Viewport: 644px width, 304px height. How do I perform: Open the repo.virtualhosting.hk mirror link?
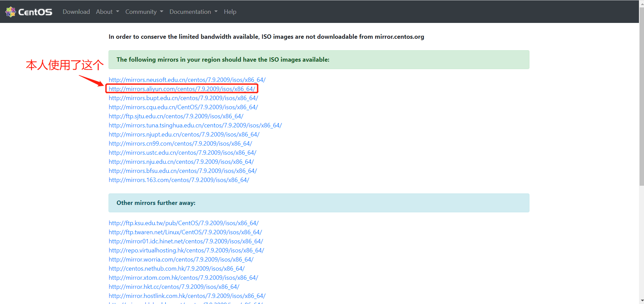186,250
